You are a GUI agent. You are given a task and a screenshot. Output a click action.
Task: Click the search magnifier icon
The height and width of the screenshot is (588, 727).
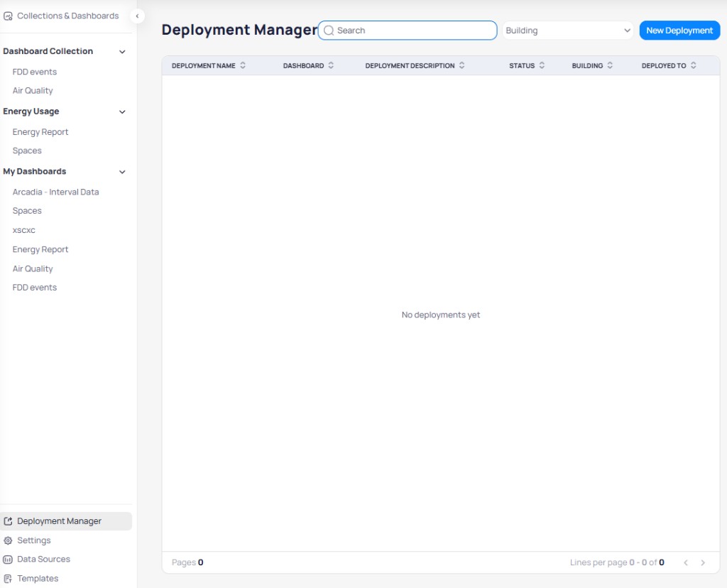329,31
